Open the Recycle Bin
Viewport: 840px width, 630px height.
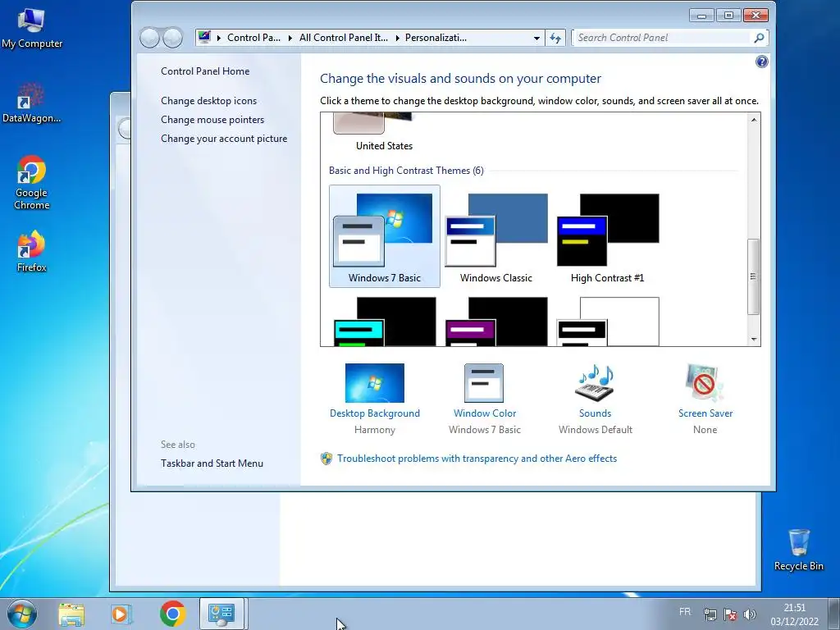click(x=798, y=550)
